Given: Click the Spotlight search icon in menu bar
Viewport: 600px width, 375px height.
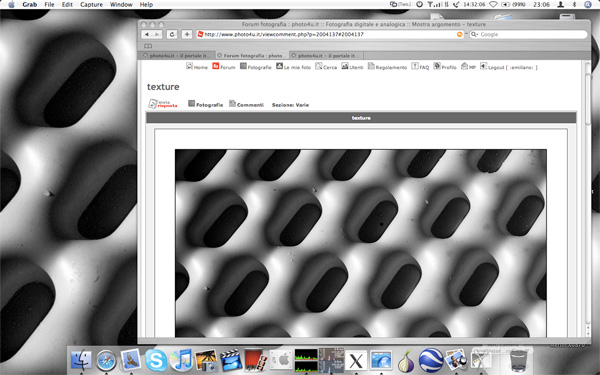Looking at the screenshot, I should coord(588,5).
